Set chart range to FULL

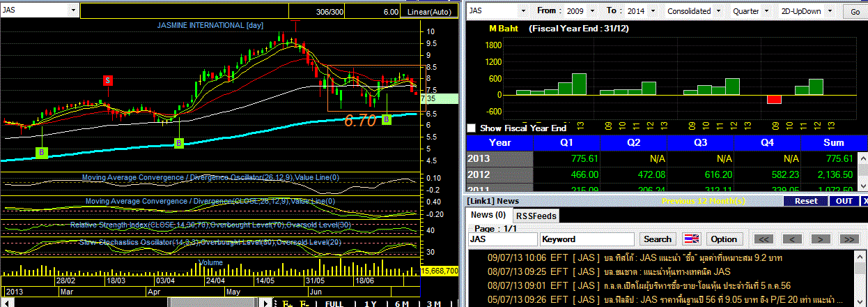(334, 304)
